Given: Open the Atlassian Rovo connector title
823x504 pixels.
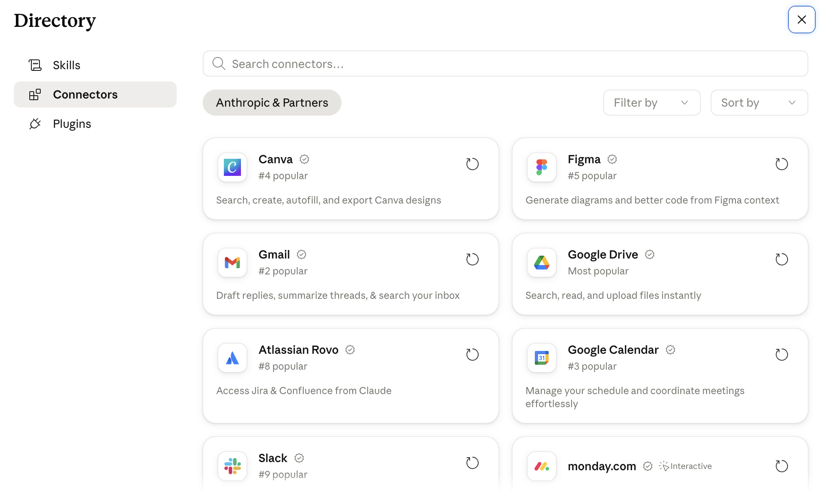Looking at the screenshot, I should [298, 350].
